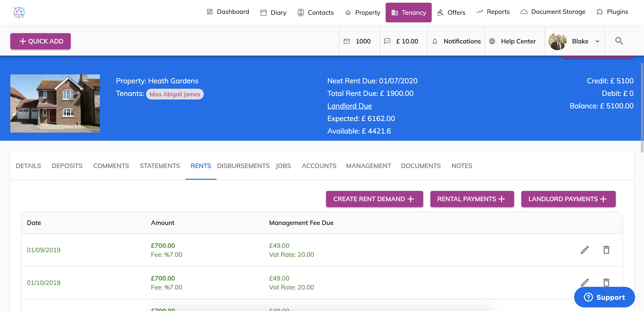Viewport: 644px width, 311px height.
Task: Click the Heath Gardens property photo
Action: (x=55, y=103)
